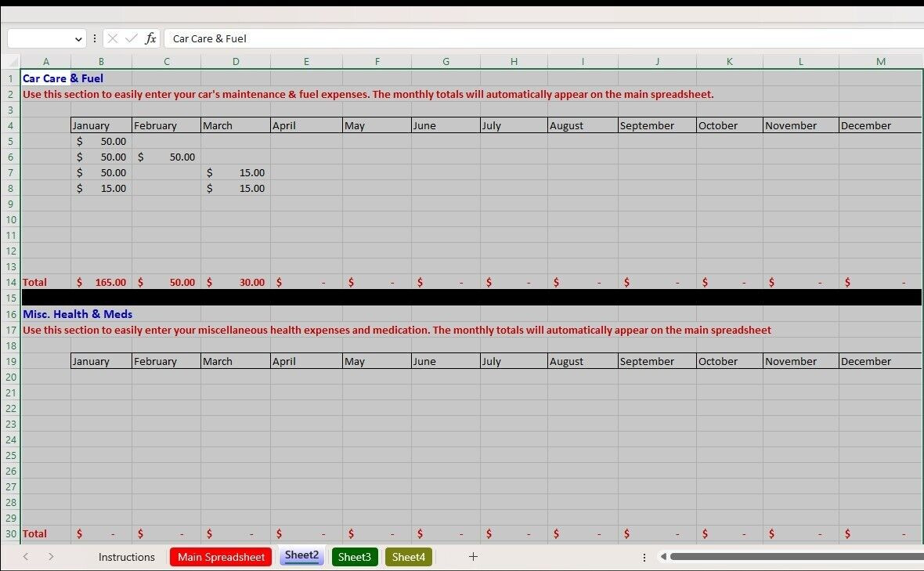This screenshot has height=571, width=924.
Task: Select row 1 header
Action: (11, 78)
